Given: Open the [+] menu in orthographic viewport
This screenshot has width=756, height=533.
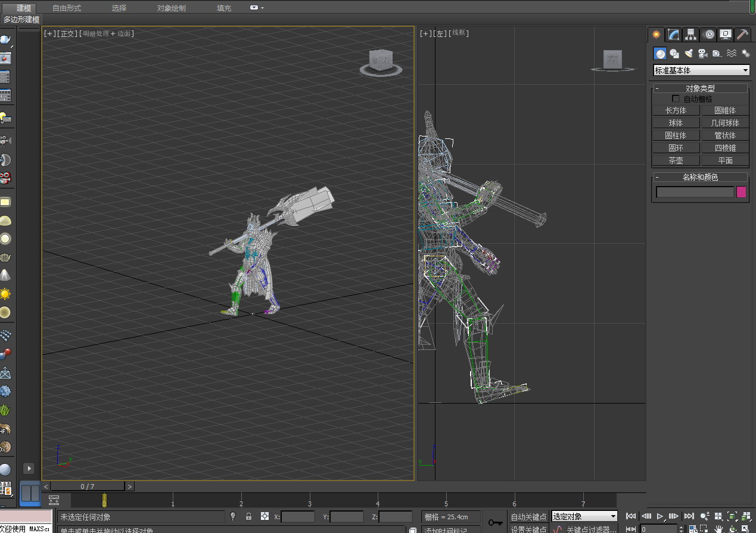Looking at the screenshot, I should click(x=49, y=33).
